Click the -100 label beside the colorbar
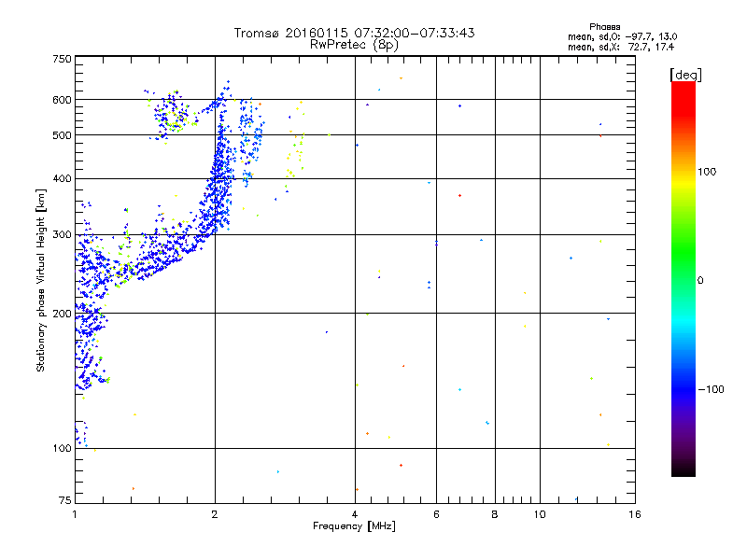747x560 pixels. [x=712, y=389]
